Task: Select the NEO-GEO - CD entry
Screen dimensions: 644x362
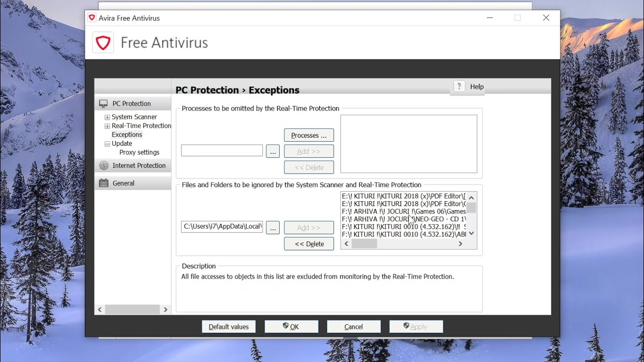Action: pos(404,219)
